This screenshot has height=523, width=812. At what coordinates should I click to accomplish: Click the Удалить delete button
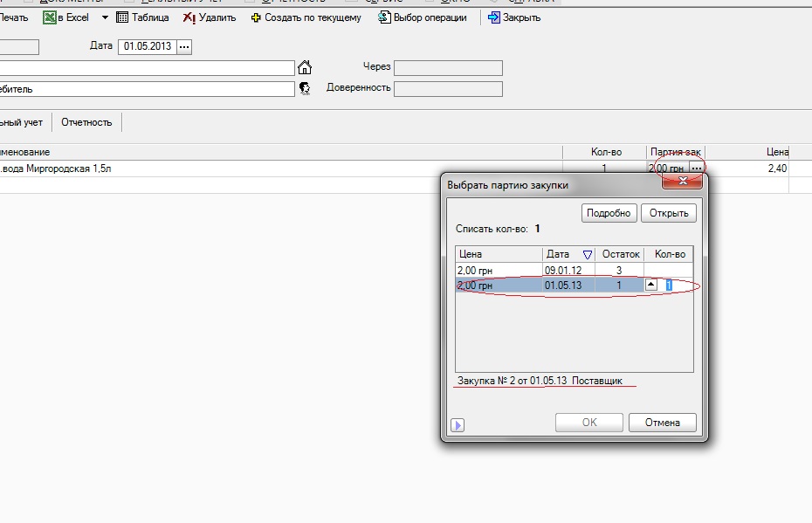pos(210,17)
